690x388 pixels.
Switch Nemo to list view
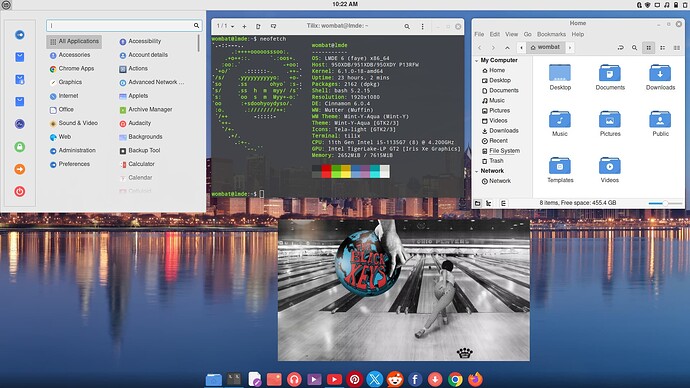(663, 48)
